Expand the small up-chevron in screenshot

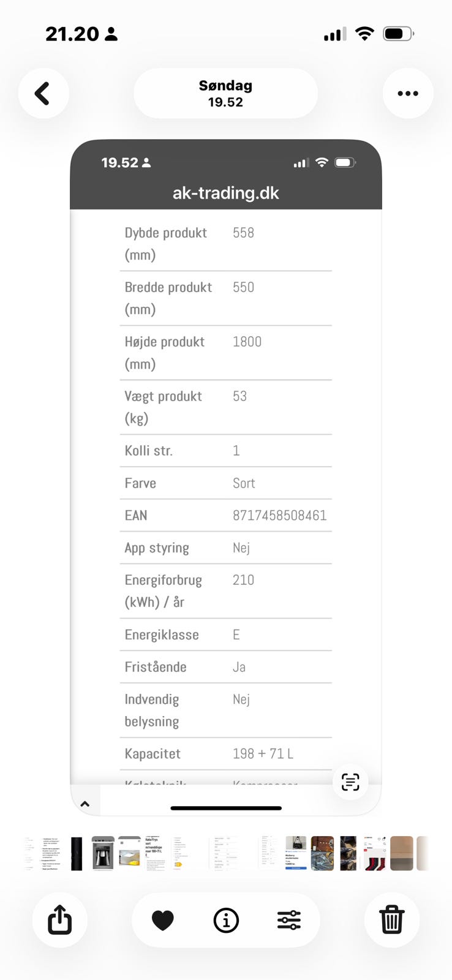click(85, 804)
